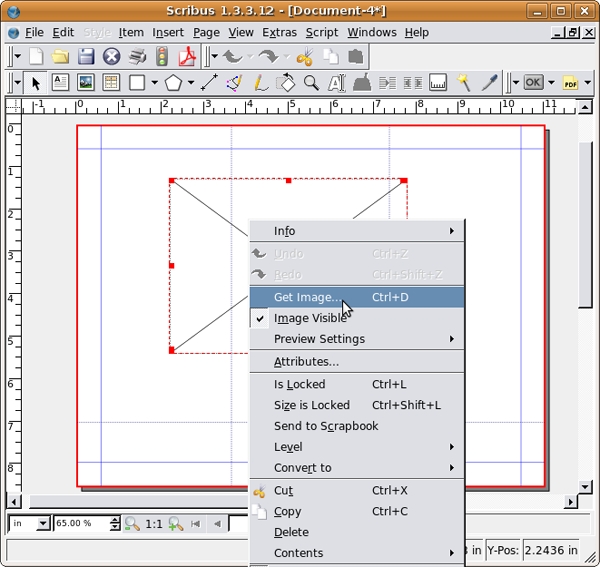The height and width of the screenshot is (567, 600).
Task: Select the Insert Table tool
Action: coord(111,83)
